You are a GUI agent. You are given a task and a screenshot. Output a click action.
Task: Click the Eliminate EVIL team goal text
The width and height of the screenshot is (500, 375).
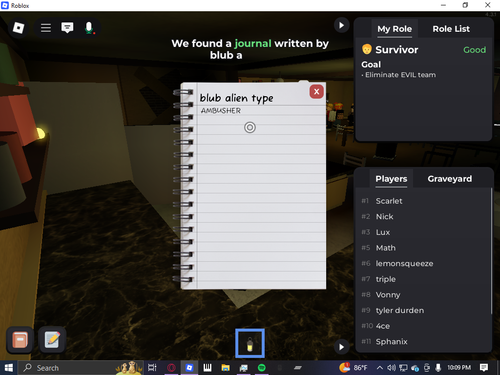pos(399,75)
